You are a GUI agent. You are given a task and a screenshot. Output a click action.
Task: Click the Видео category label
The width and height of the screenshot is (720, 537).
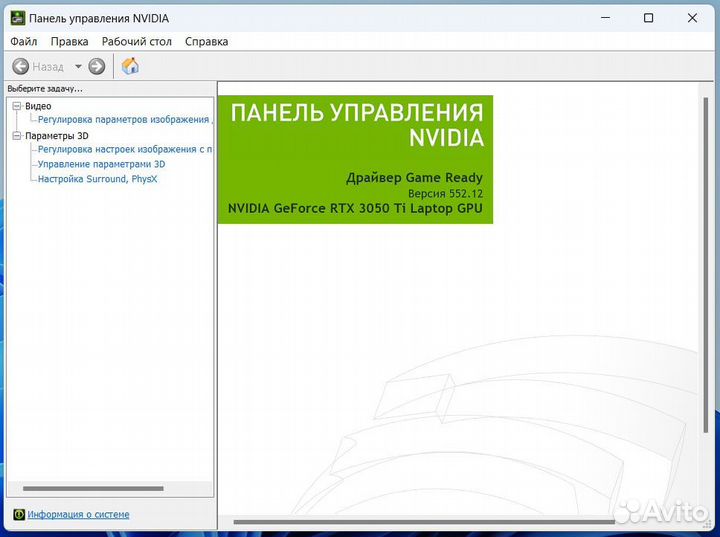pos(38,106)
